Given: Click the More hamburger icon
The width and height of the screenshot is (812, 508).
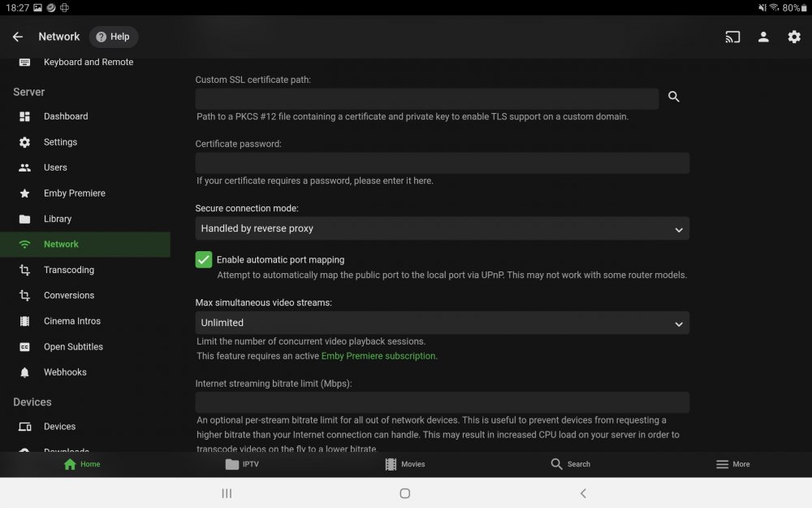Looking at the screenshot, I should point(722,464).
